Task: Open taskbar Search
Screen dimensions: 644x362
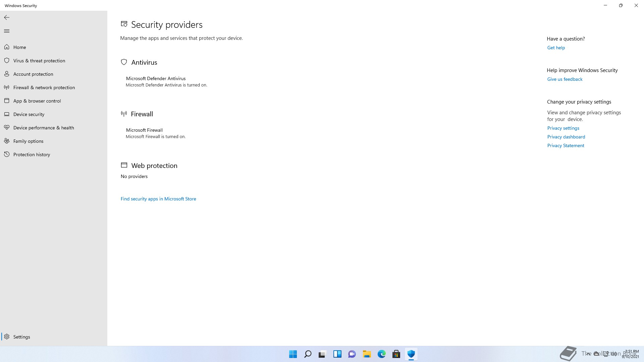Action: tap(308, 354)
